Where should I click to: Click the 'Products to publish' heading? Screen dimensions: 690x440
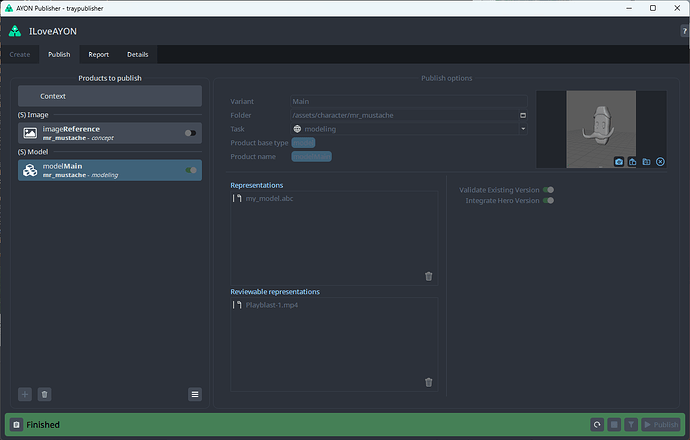point(110,78)
